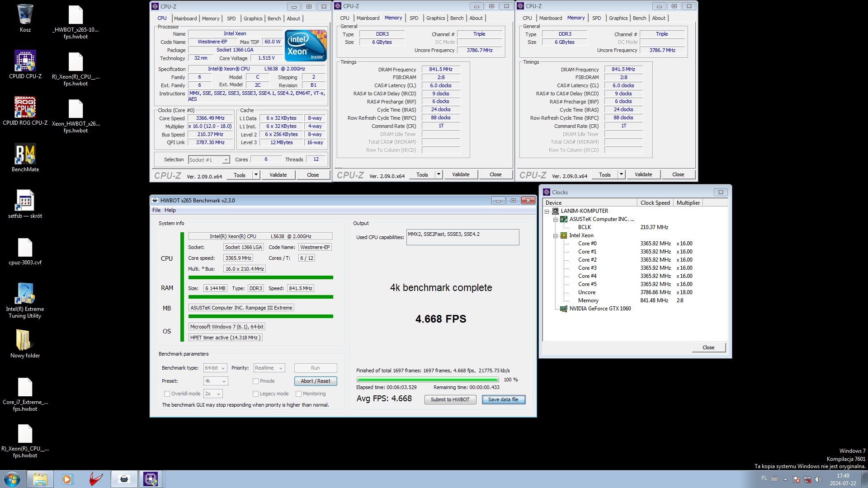Click Save data file button
The image size is (868, 488).
503,399
